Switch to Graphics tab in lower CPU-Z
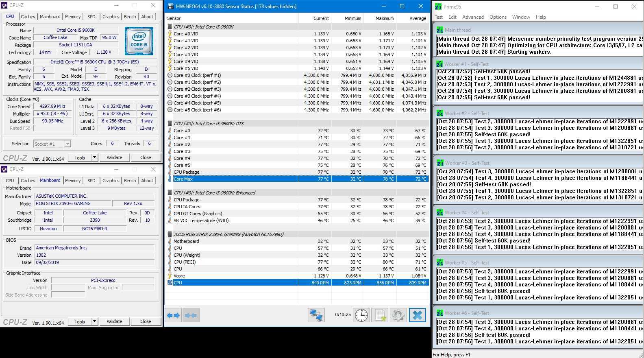 [x=111, y=181]
